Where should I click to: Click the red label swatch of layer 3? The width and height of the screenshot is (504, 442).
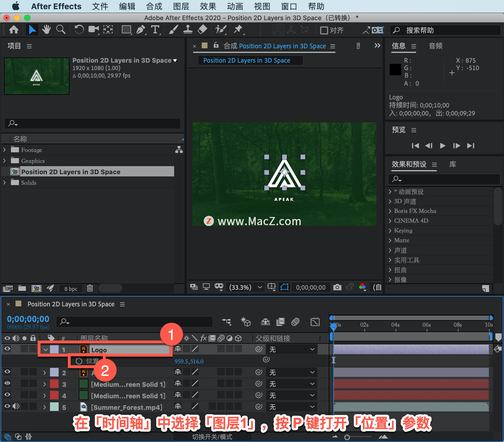pyautogui.click(x=54, y=384)
